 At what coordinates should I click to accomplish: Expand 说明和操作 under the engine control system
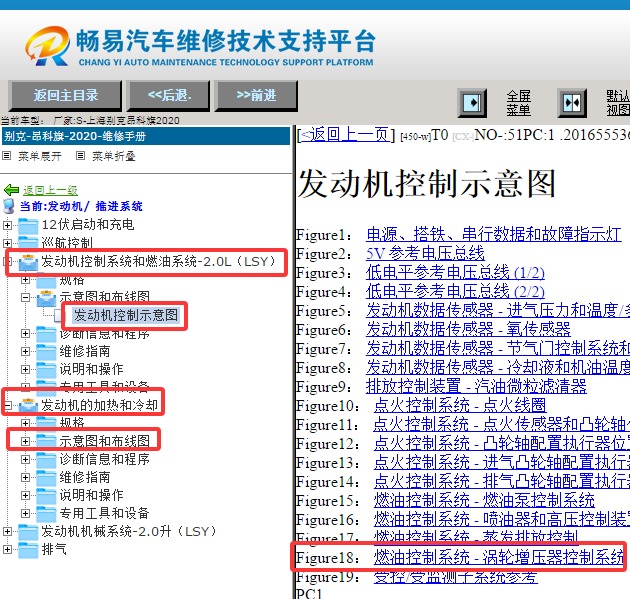click(25, 369)
